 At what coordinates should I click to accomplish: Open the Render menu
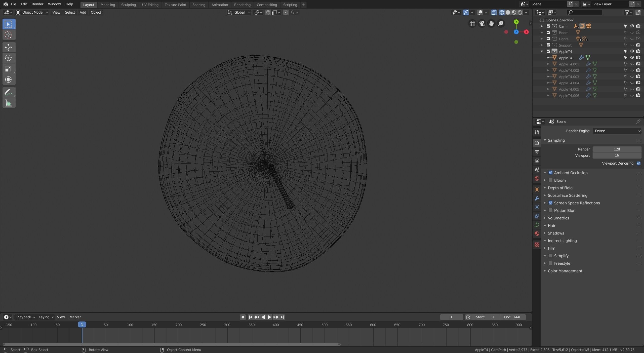(x=37, y=4)
